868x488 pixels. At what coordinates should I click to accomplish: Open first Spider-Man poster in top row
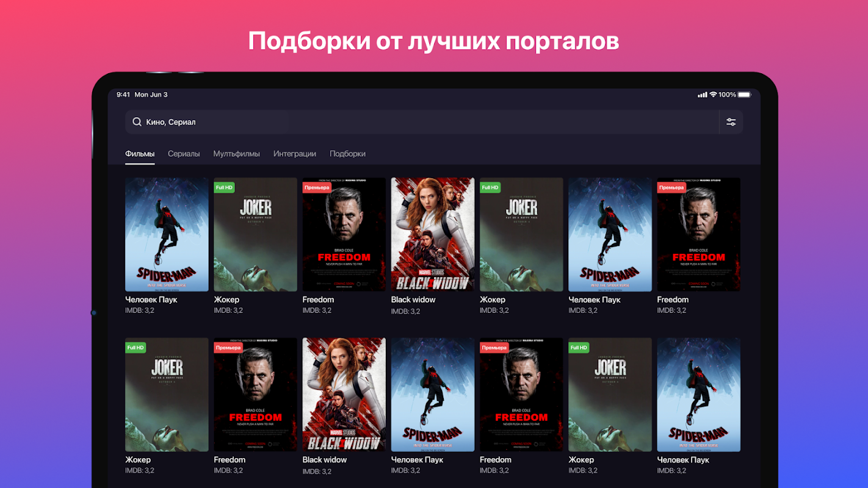click(x=167, y=234)
